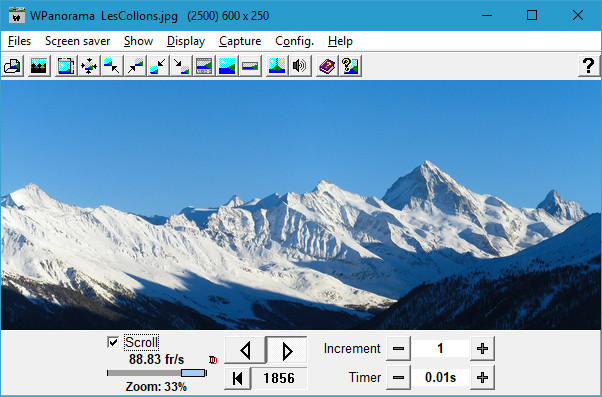Open the Show menu
Viewport: 602px width, 397px height.
click(139, 41)
